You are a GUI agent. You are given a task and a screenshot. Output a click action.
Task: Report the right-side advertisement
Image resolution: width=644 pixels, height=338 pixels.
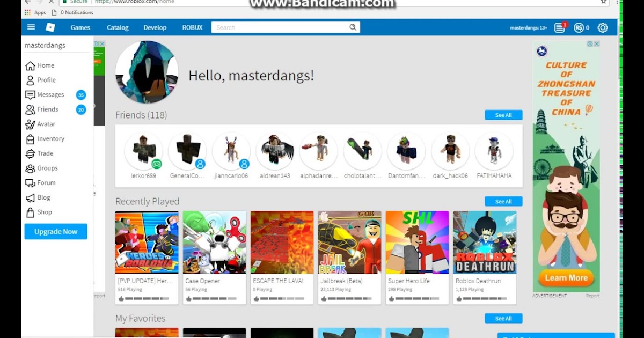pos(592,296)
